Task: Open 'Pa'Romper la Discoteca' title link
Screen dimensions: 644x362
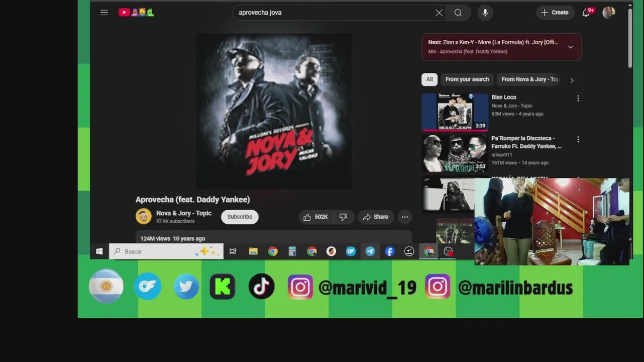Action: (x=526, y=142)
